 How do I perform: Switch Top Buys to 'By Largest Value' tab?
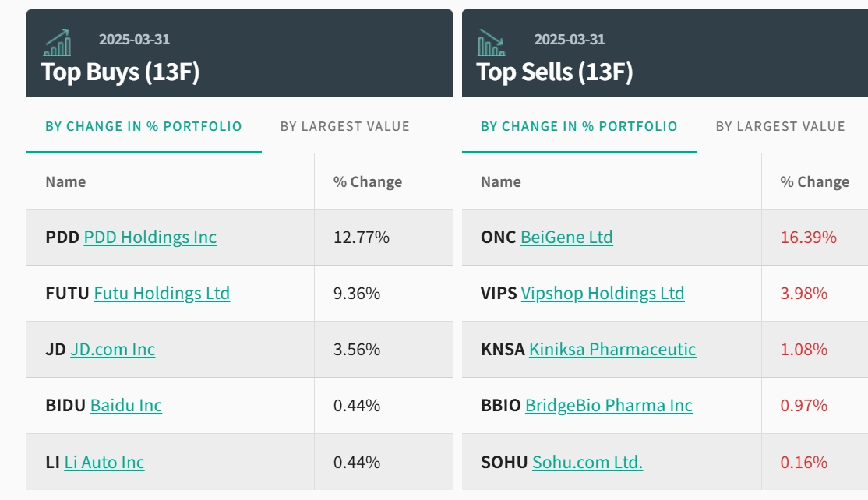[344, 126]
